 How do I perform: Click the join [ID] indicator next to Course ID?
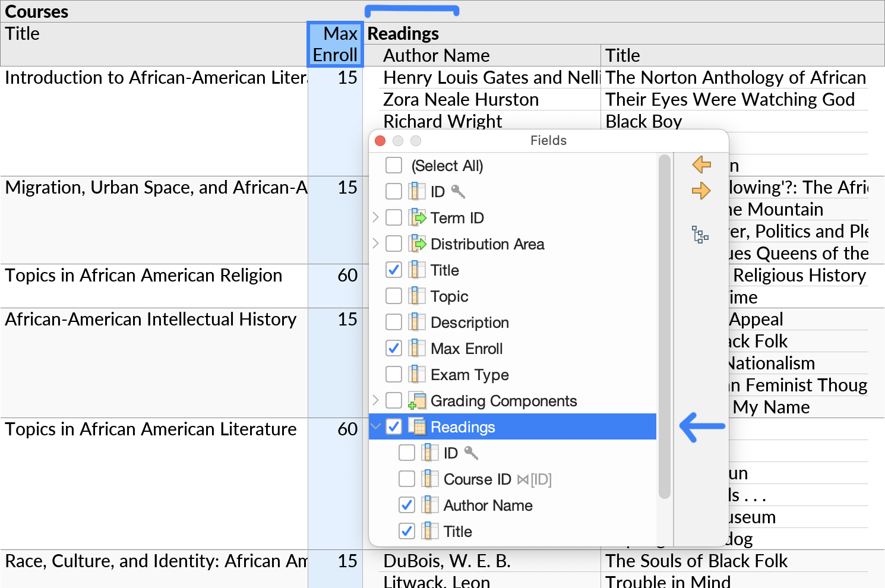tap(534, 479)
